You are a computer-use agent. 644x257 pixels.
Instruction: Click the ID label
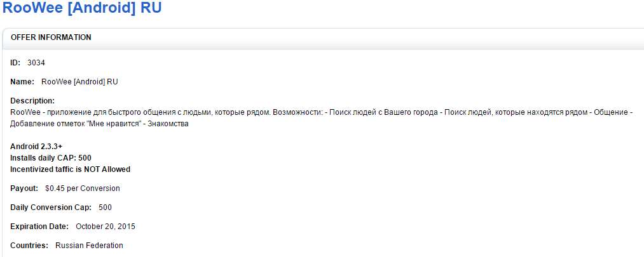coord(15,63)
